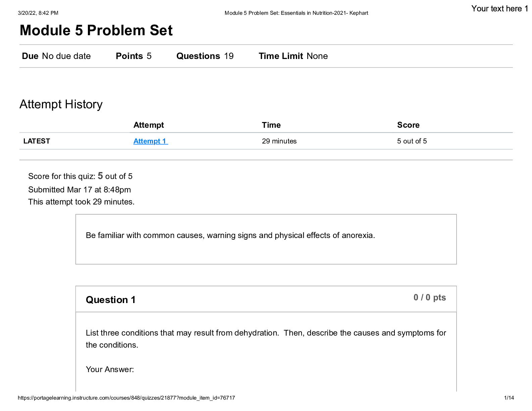Click the "Submitted Mar 17 at 8:48pm" line
532x411 pixels.
[79, 190]
